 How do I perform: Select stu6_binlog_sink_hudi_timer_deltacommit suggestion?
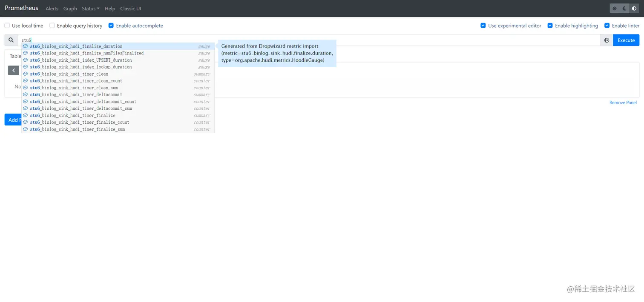(118, 94)
